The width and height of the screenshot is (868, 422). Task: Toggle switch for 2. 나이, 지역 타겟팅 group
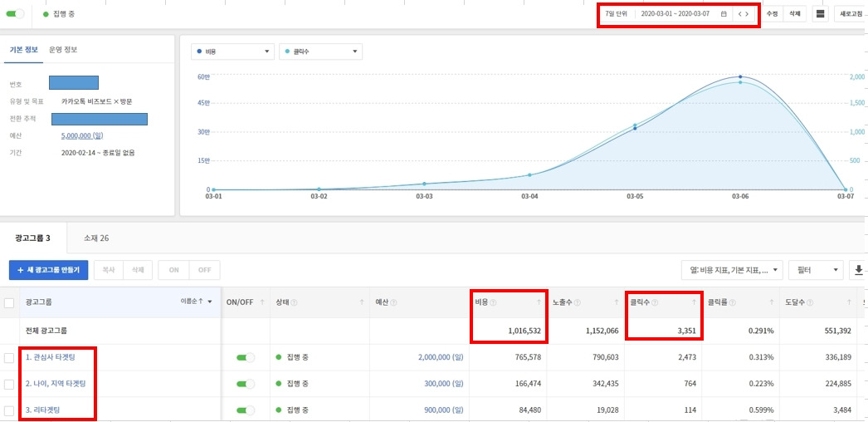(246, 384)
